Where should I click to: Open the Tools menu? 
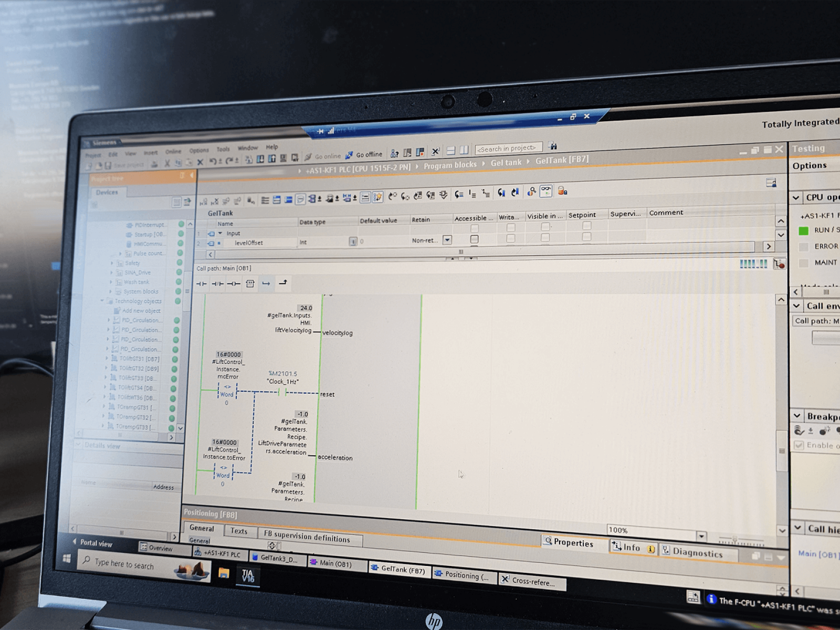[x=223, y=149]
